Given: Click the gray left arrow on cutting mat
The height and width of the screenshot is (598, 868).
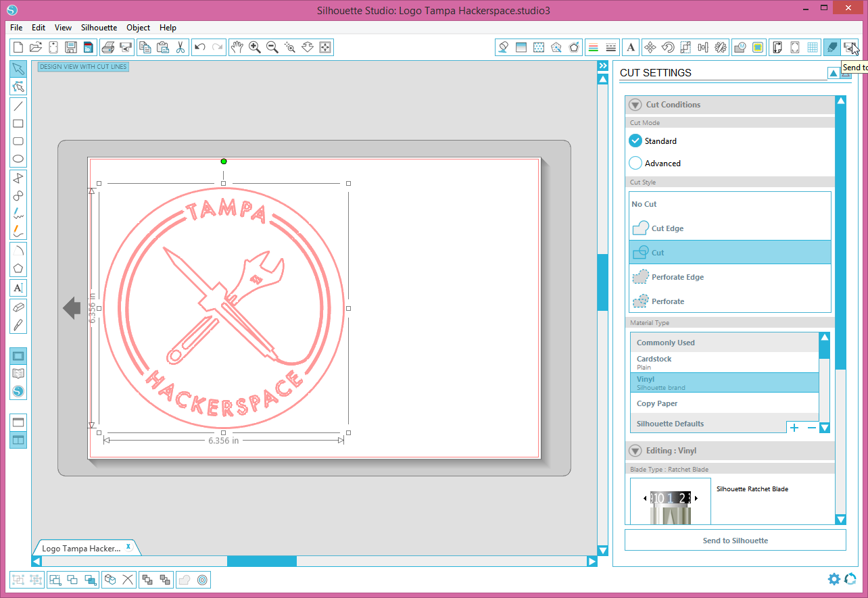Looking at the screenshot, I should [72, 308].
